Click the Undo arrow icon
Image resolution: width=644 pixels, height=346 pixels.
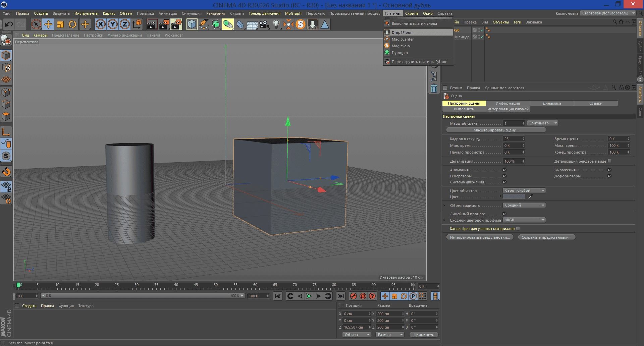pyautogui.click(x=9, y=24)
